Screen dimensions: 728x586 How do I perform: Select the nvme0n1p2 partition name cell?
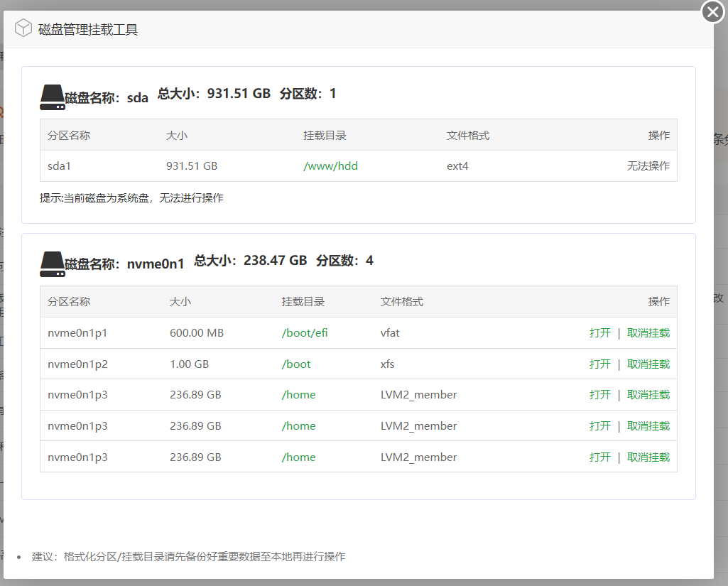[77, 364]
